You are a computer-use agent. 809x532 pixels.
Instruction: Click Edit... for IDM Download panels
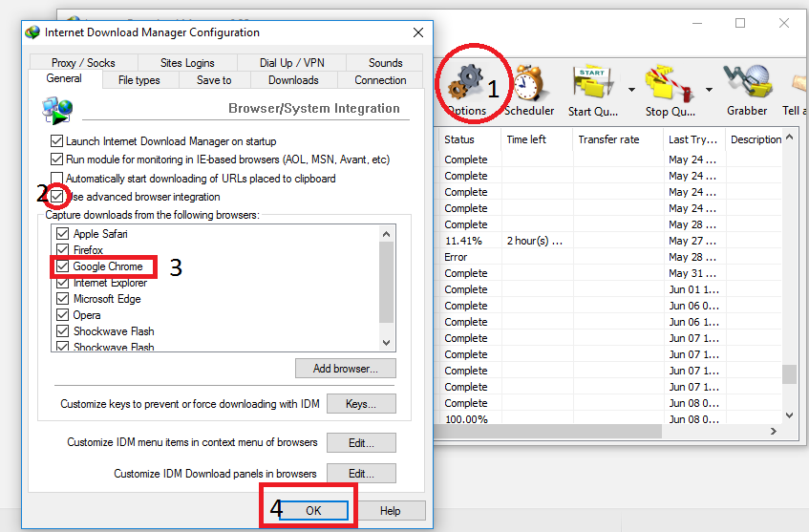click(x=361, y=473)
